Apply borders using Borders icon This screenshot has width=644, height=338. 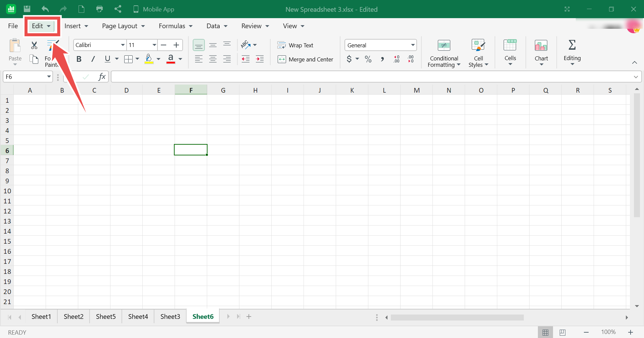point(128,59)
